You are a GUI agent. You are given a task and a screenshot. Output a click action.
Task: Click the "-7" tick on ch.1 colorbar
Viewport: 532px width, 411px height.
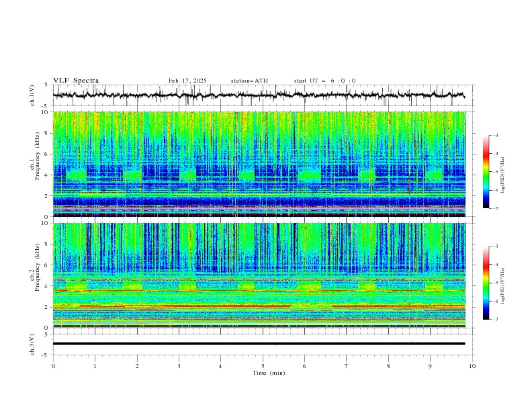[x=495, y=208]
